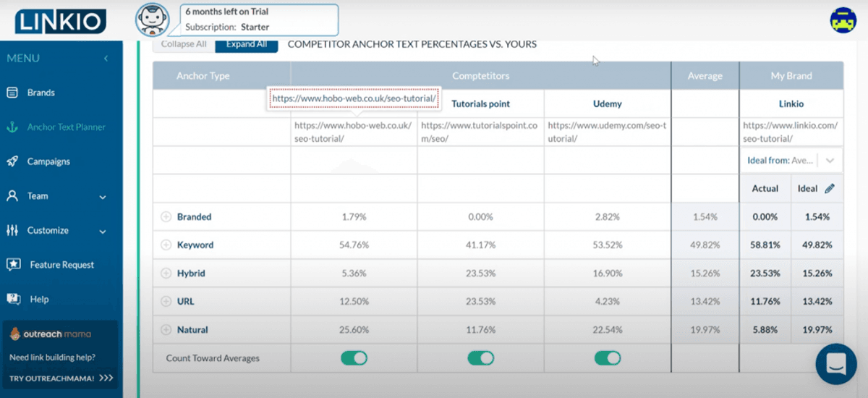Click the hobo-web.co.uk URL cell
The image size is (868, 398).
pos(354,132)
